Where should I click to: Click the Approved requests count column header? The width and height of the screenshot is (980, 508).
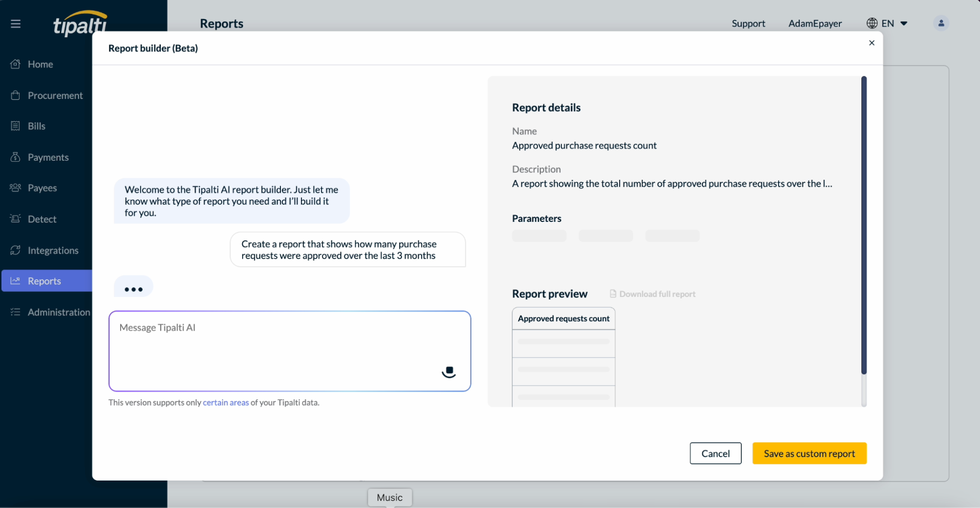563,318
